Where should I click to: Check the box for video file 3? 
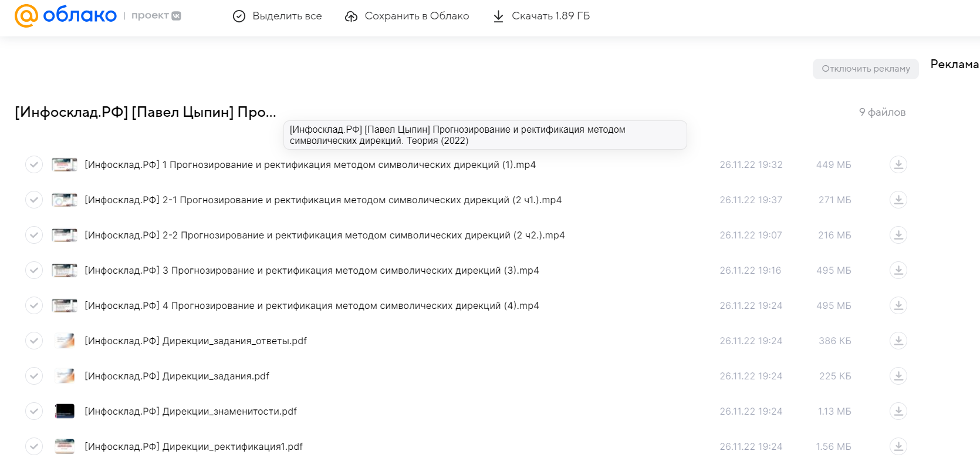click(34, 270)
